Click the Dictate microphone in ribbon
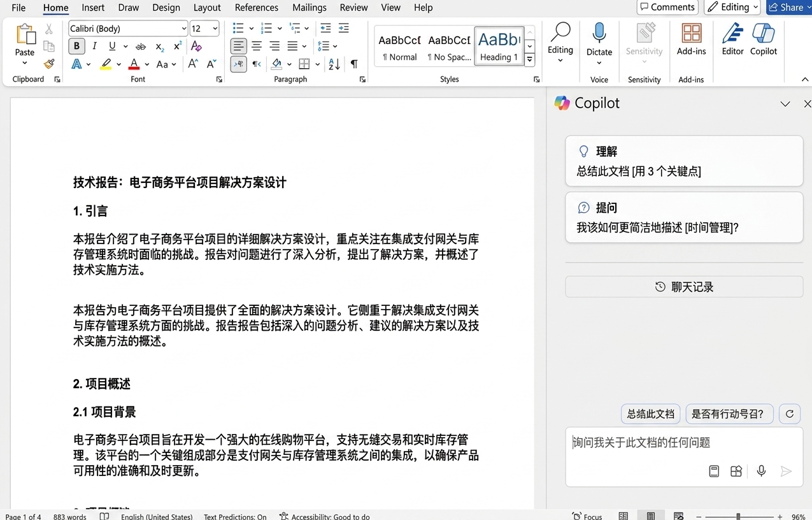This screenshot has width=812, height=520. [x=599, y=33]
